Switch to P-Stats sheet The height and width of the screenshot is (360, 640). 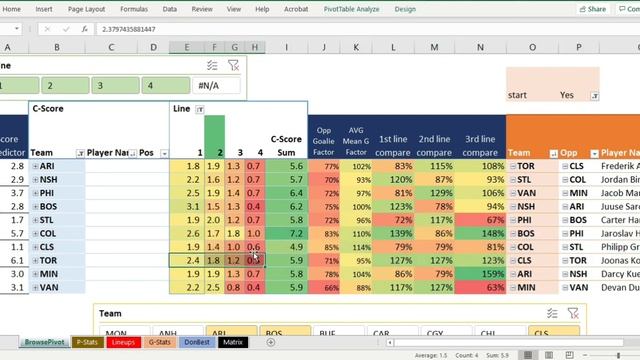coord(87,342)
